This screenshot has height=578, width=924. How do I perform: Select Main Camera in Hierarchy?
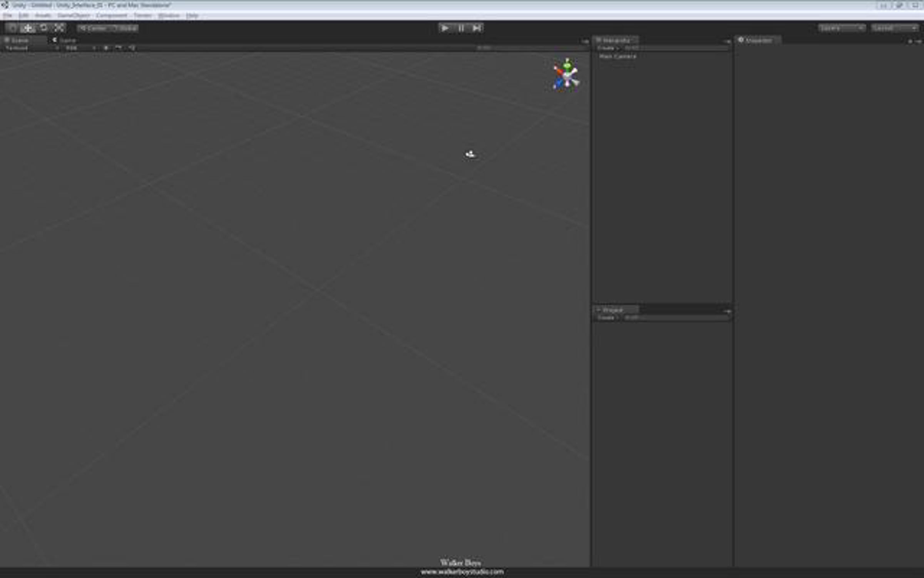point(618,56)
